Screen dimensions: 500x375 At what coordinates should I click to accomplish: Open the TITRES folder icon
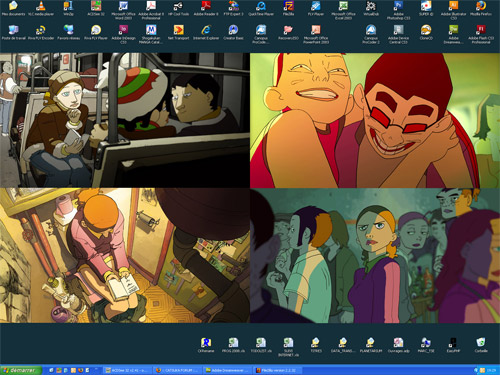pyautogui.click(x=316, y=345)
